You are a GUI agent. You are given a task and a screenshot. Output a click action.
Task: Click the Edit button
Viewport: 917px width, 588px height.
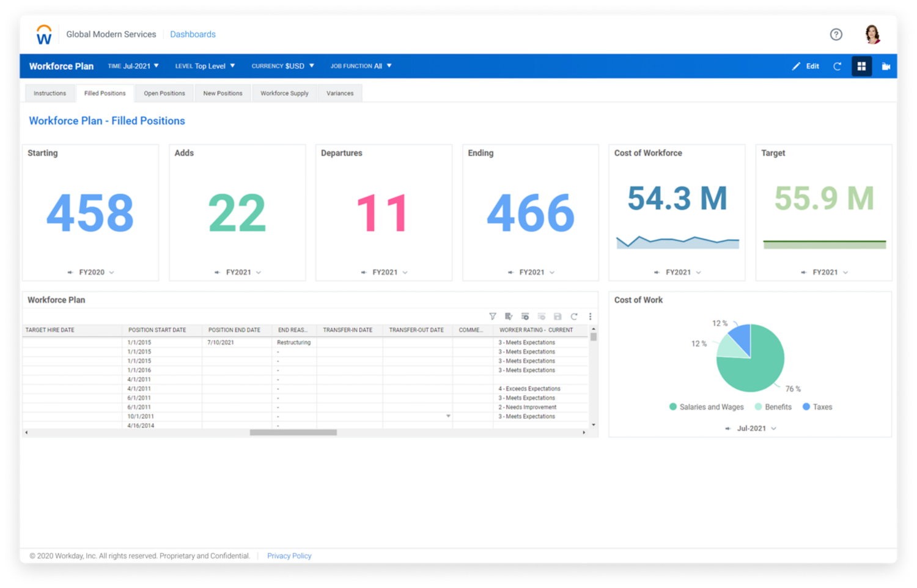pyautogui.click(x=806, y=67)
